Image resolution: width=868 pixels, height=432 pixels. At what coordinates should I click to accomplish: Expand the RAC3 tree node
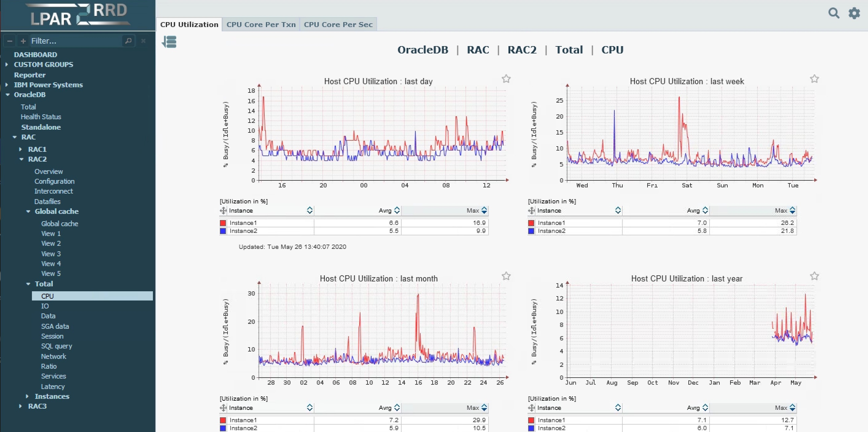coord(21,406)
